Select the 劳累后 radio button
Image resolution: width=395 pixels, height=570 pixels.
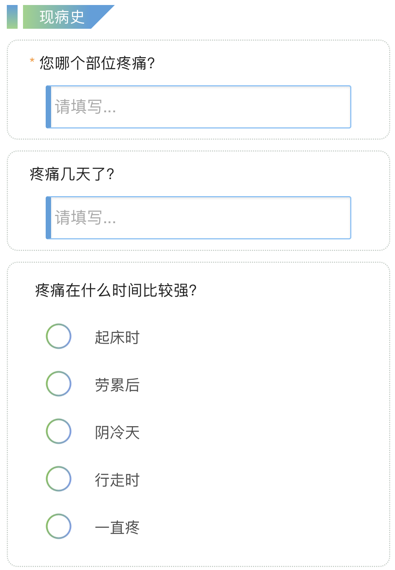59,384
